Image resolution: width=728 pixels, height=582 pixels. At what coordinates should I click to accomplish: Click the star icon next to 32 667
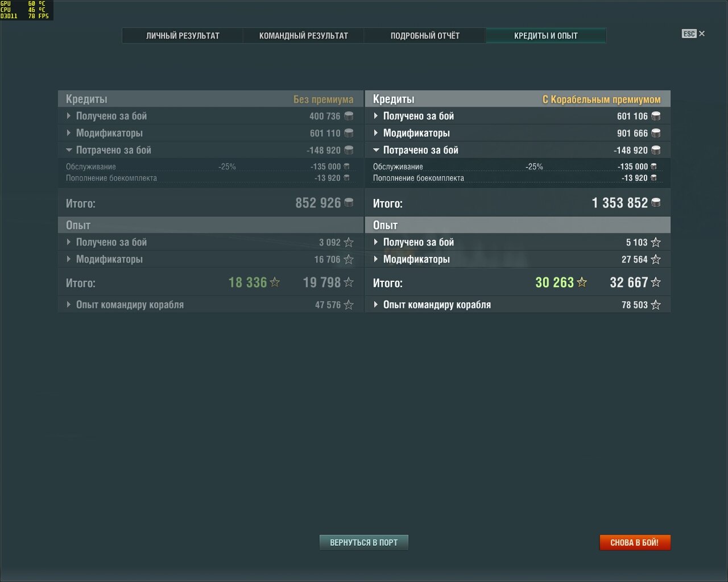(x=656, y=282)
